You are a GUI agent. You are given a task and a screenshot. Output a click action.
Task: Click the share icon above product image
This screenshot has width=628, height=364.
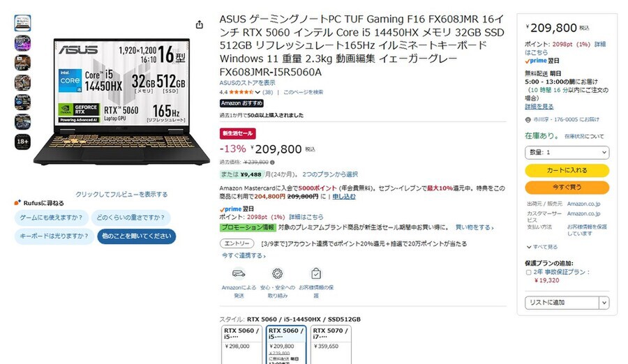(200, 25)
